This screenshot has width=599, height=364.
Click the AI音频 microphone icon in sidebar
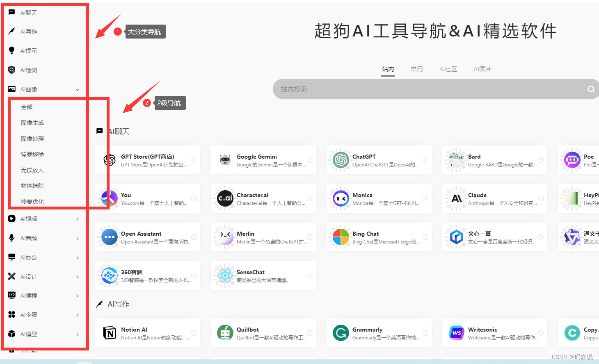pos(12,238)
